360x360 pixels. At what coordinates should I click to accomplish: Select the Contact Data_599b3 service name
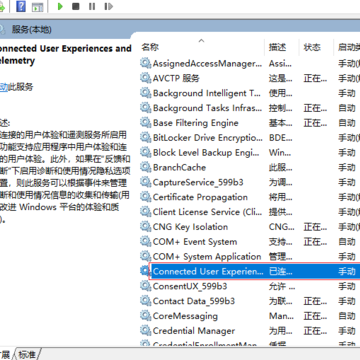[x=194, y=301]
